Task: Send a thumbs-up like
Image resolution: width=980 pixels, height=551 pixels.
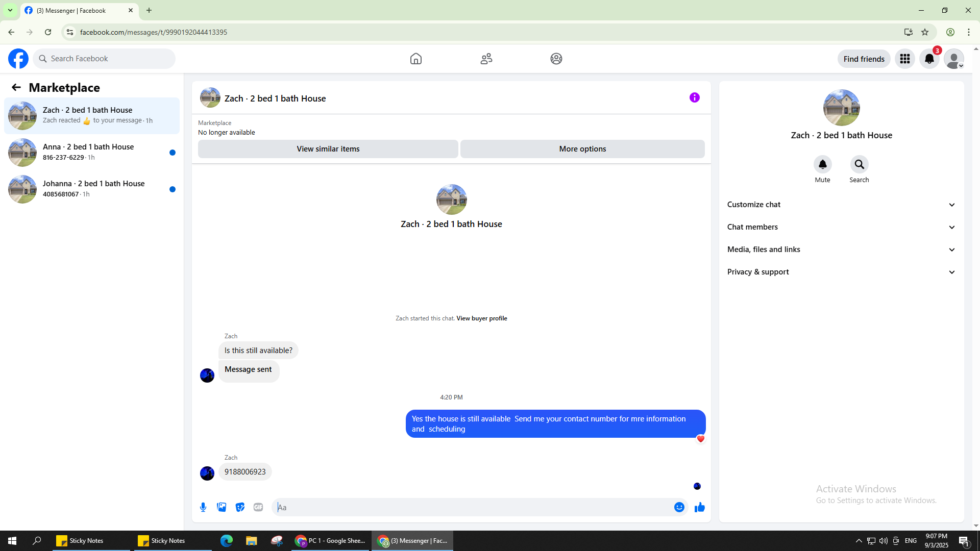Action: coord(700,507)
